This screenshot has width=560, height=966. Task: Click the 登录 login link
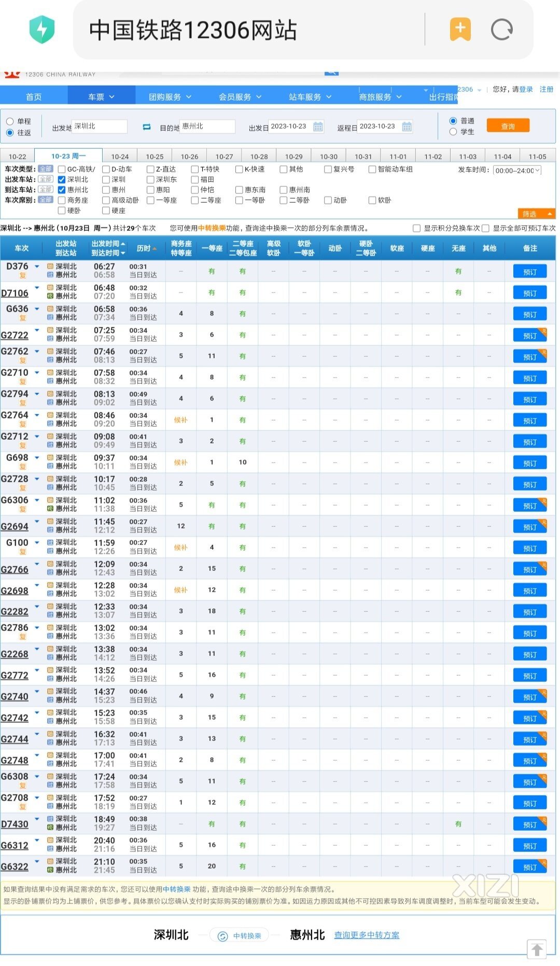coord(526,89)
